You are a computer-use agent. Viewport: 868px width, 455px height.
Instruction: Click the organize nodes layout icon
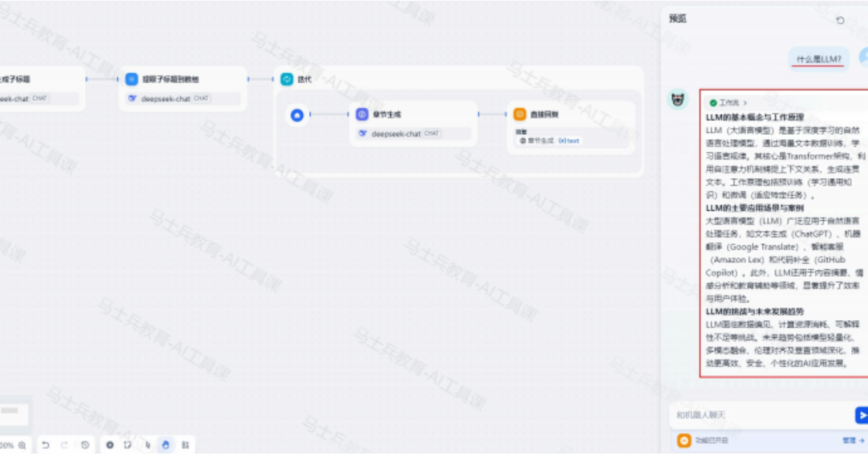click(185, 445)
